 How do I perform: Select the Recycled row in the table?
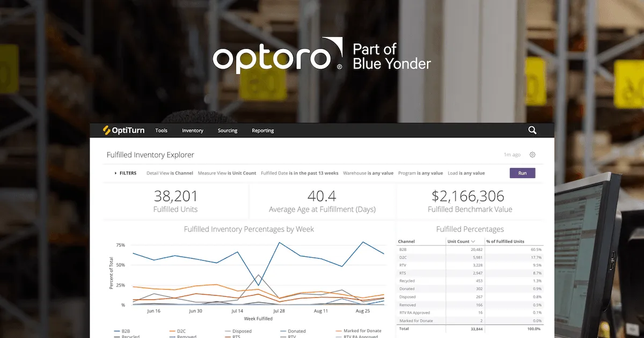pyautogui.click(x=470, y=281)
